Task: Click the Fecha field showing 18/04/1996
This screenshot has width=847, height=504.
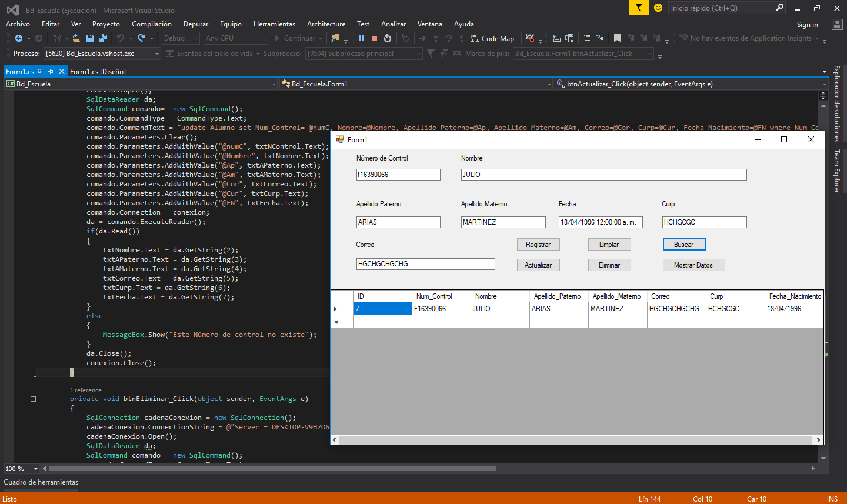Action: point(601,222)
